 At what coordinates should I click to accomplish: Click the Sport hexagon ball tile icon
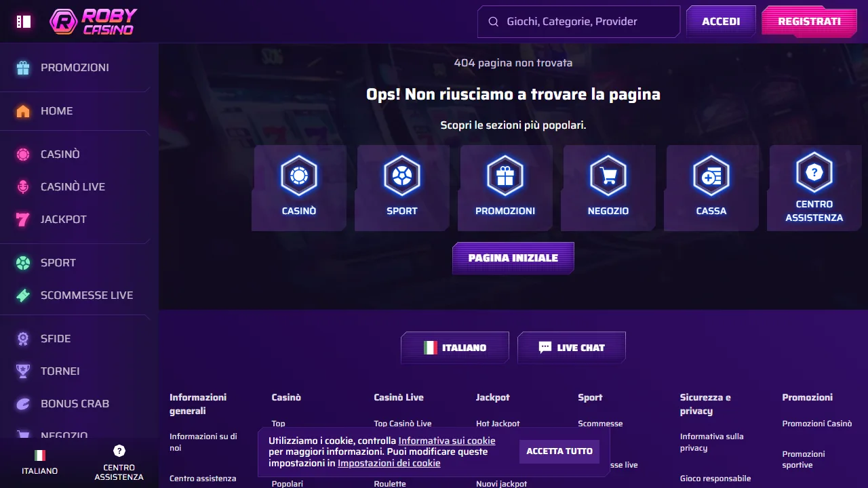[402, 176]
